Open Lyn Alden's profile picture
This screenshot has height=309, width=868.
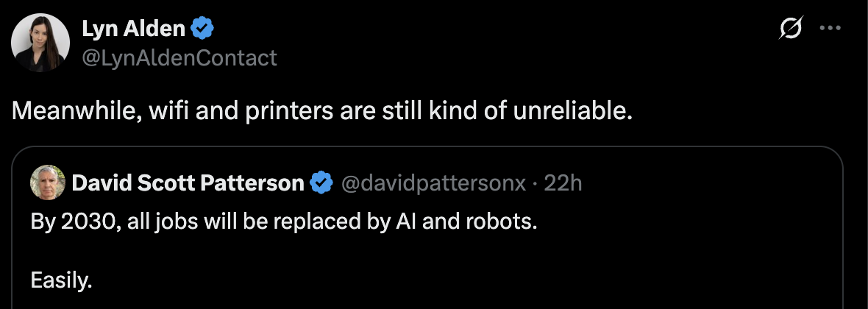point(40,43)
